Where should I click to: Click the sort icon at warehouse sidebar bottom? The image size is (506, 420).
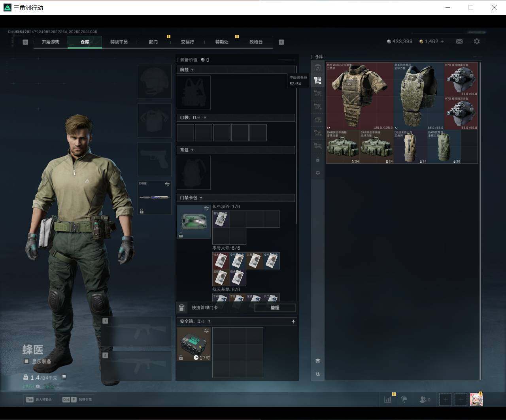tap(318, 374)
